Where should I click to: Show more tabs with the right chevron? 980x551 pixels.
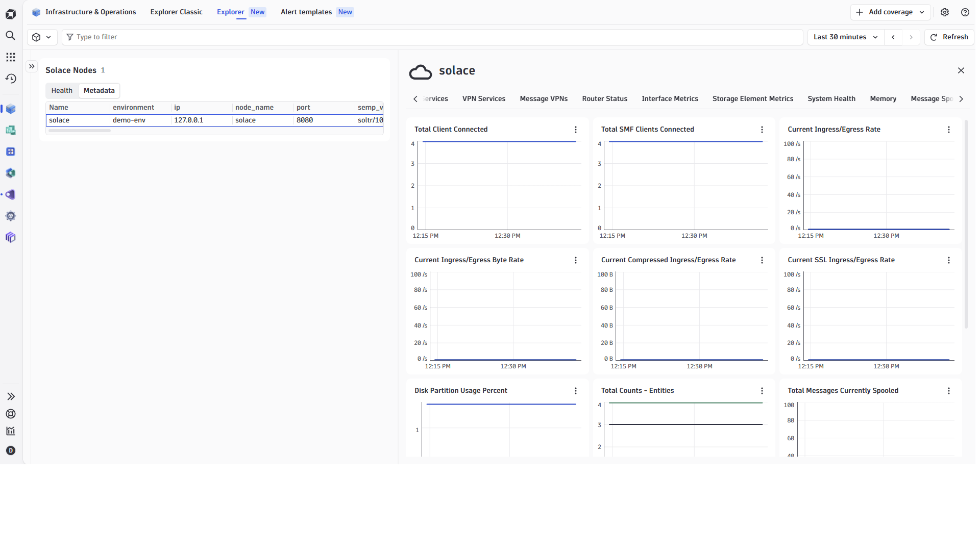pos(961,99)
